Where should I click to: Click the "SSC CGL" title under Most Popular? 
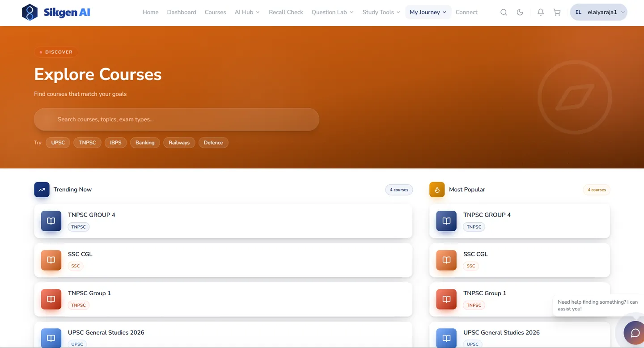(475, 254)
